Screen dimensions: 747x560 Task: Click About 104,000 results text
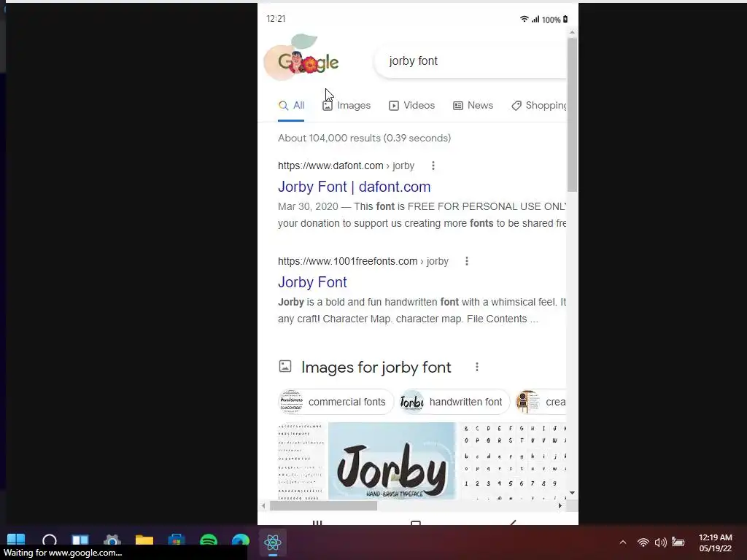click(365, 138)
